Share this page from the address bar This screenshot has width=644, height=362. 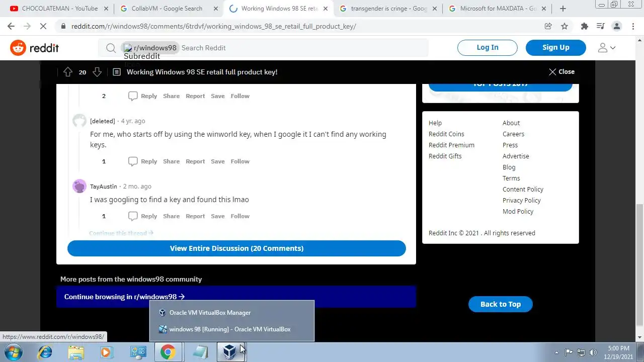click(548, 26)
